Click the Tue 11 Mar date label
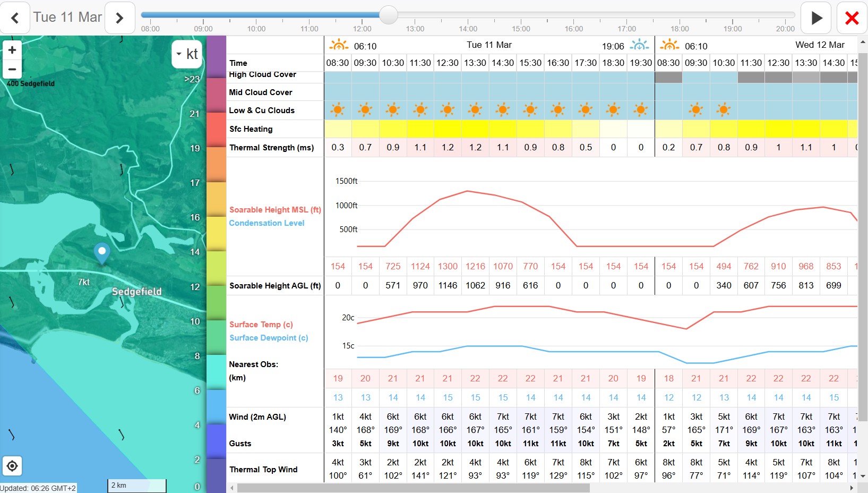Image resolution: width=868 pixels, height=493 pixels. (x=67, y=17)
